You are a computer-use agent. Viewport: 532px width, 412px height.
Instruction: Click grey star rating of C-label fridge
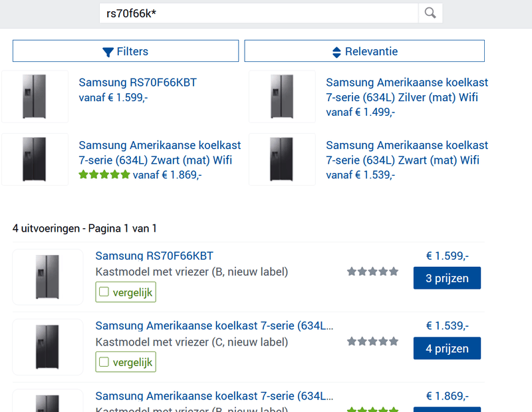(x=372, y=341)
